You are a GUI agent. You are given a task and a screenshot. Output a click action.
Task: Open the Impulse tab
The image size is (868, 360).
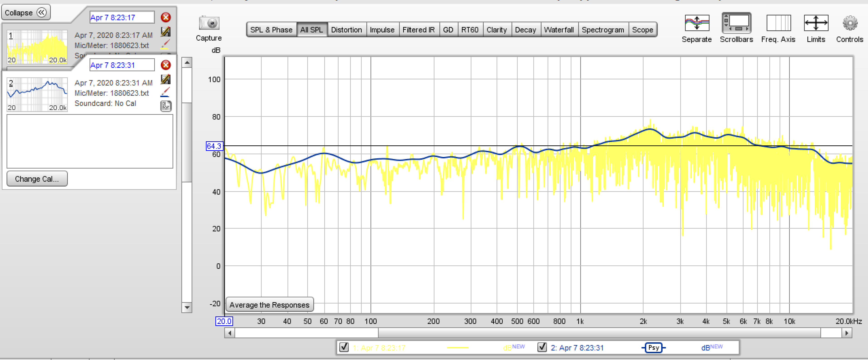click(x=382, y=30)
